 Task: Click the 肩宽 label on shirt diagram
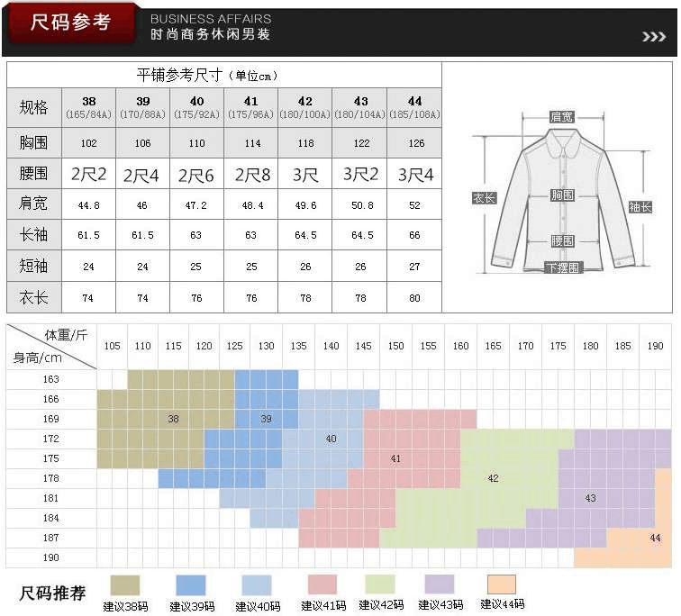(x=563, y=117)
